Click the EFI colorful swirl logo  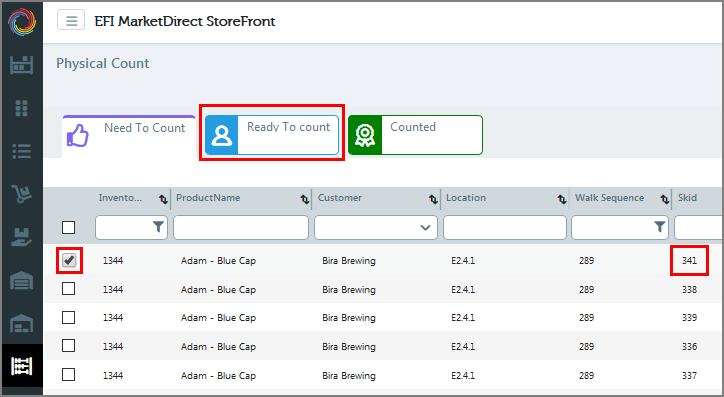point(22,21)
